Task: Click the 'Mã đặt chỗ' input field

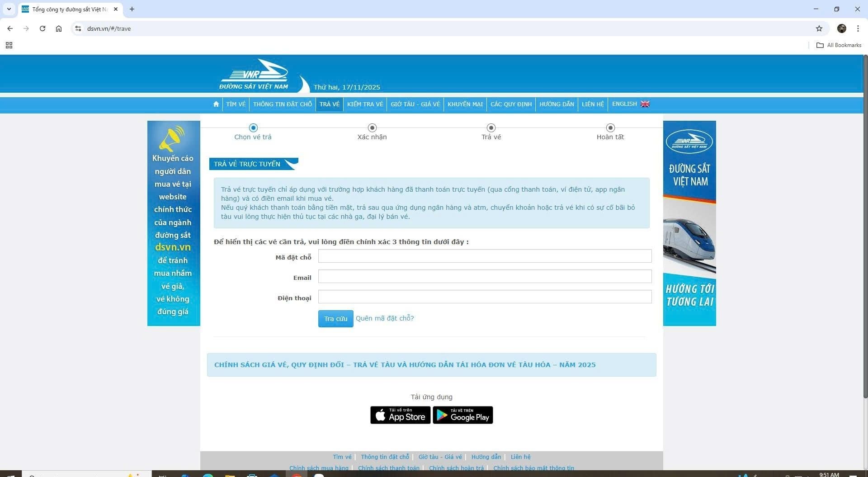Action: 485,256
